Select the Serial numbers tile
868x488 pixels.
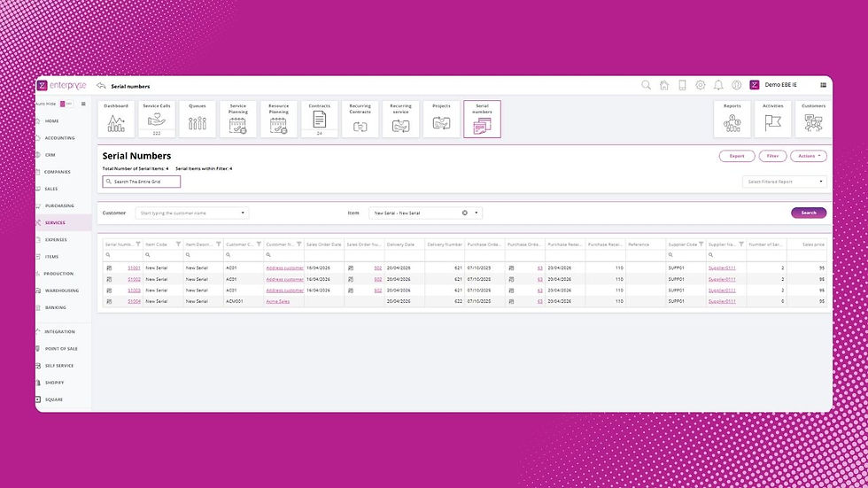point(482,119)
